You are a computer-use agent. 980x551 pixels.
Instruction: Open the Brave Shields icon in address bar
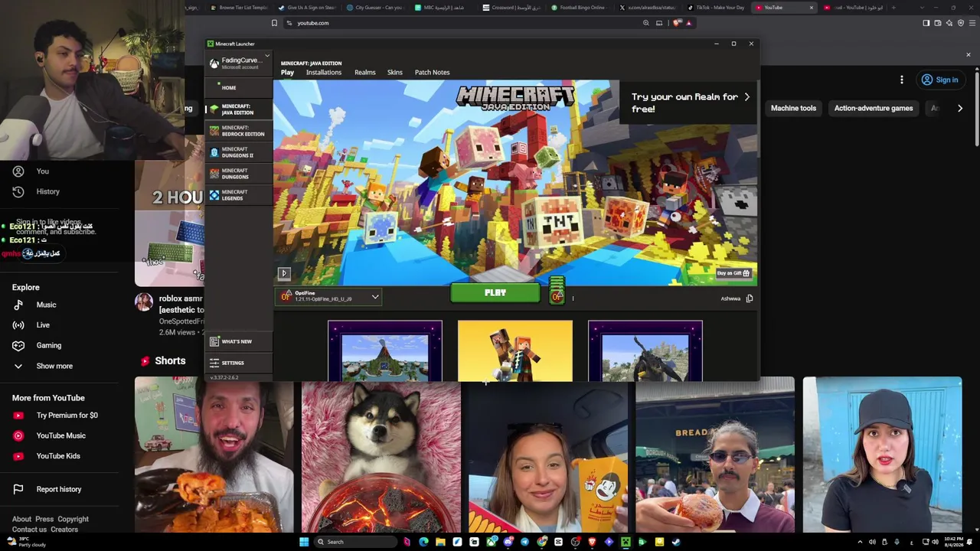pyautogui.click(x=677, y=23)
